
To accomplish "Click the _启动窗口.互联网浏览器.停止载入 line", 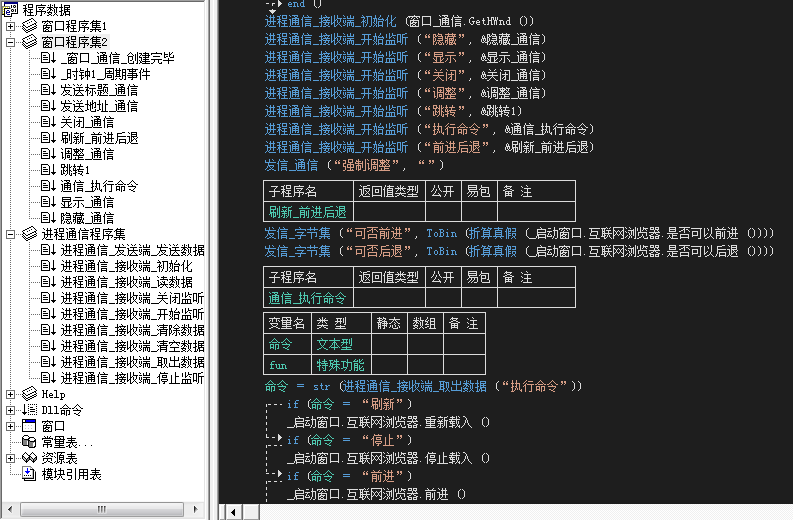I will pyautogui.click(x=388, y=458).
